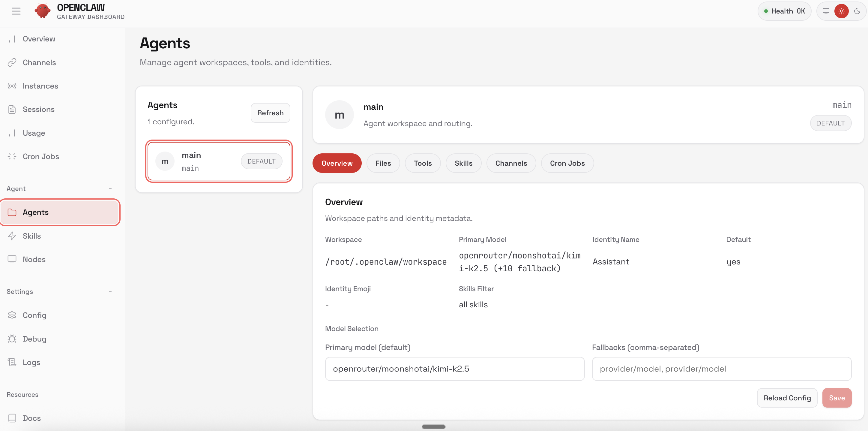Toggle the hamburger sidebar menu
The height and width of the screenshot is (431, 868).
coord(16,11)
